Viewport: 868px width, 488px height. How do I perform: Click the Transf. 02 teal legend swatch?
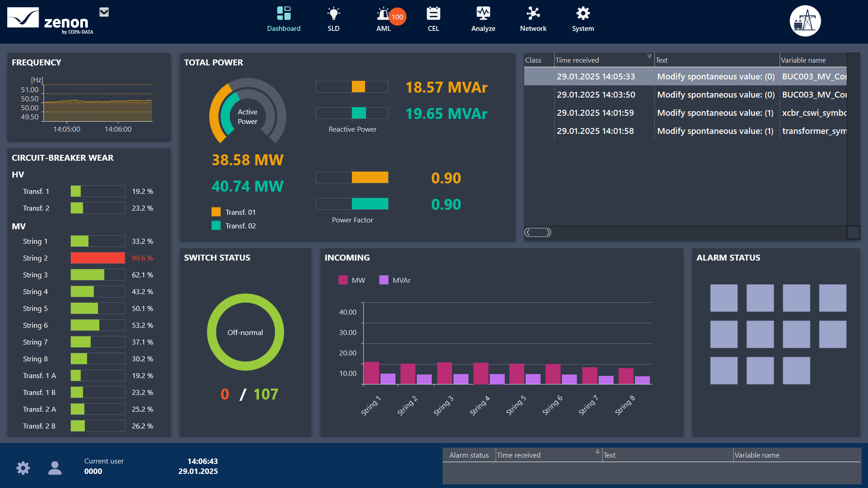tap(216, 226)
